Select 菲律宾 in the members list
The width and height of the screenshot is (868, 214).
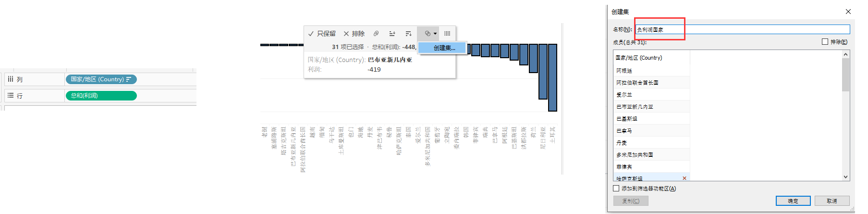click(x=651, y=167)
